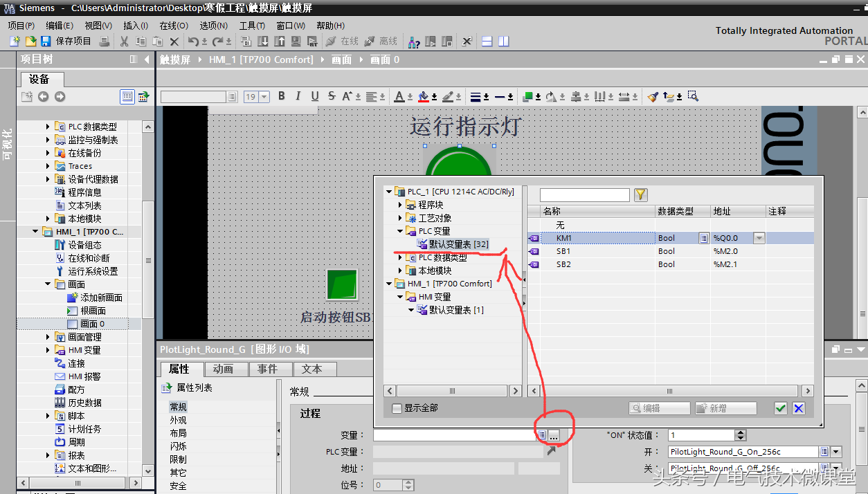This screenshot has height=494, width=868.
Task: Click the compile icon in main toolbar
Action: pyautogui.click(x=245, y=42)
